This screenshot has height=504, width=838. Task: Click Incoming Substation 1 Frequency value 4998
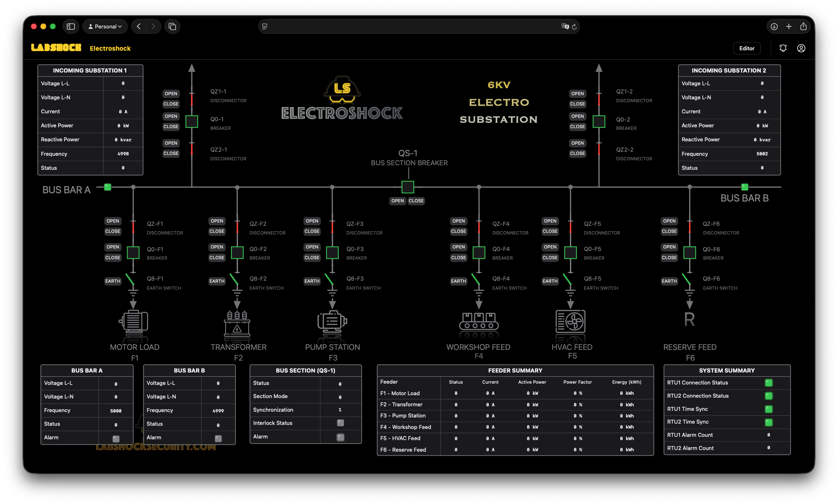(x=123, y=154)
